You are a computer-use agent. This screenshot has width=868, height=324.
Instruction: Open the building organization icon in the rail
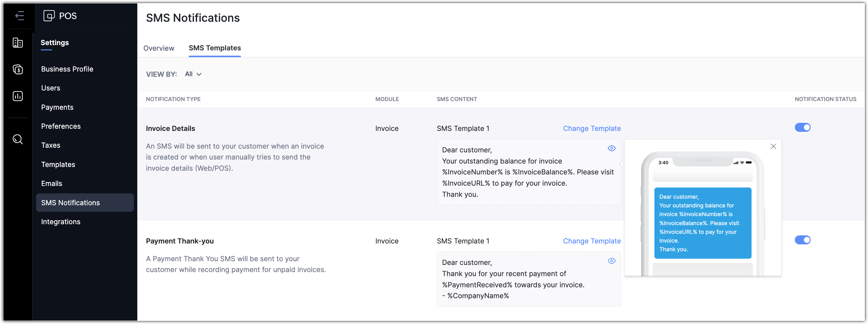[18, 43]
